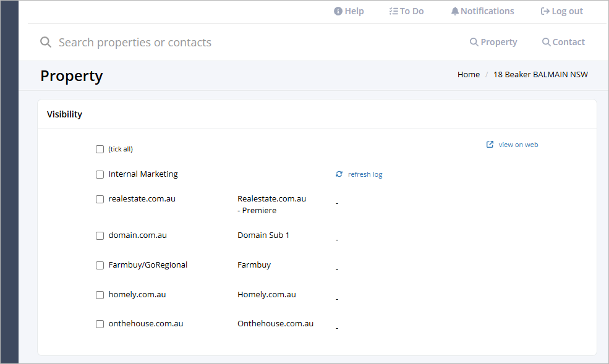Enable the onthehouse.com.au checkbox

[x=100, y=324]
